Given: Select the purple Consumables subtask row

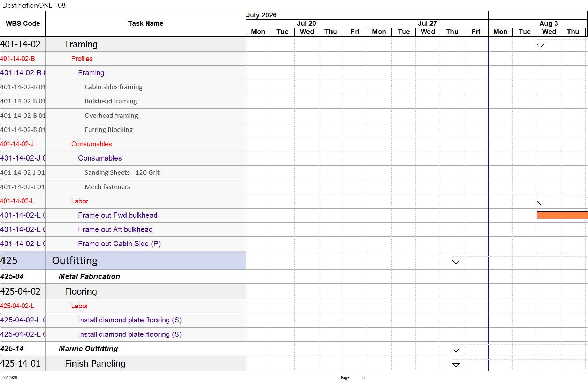Looking at the screenshot, I should [x=123, y=158].
